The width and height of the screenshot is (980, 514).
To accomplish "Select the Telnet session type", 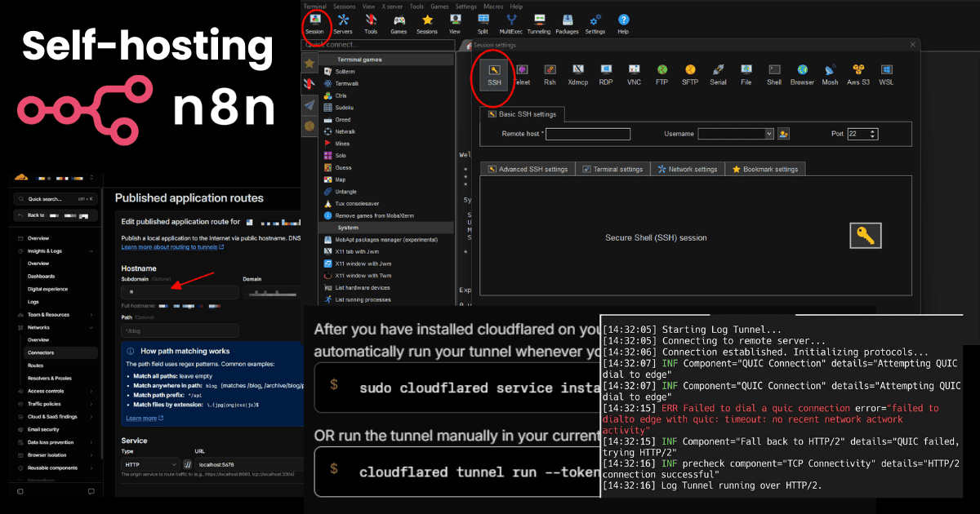I will [x=522, y=74].
